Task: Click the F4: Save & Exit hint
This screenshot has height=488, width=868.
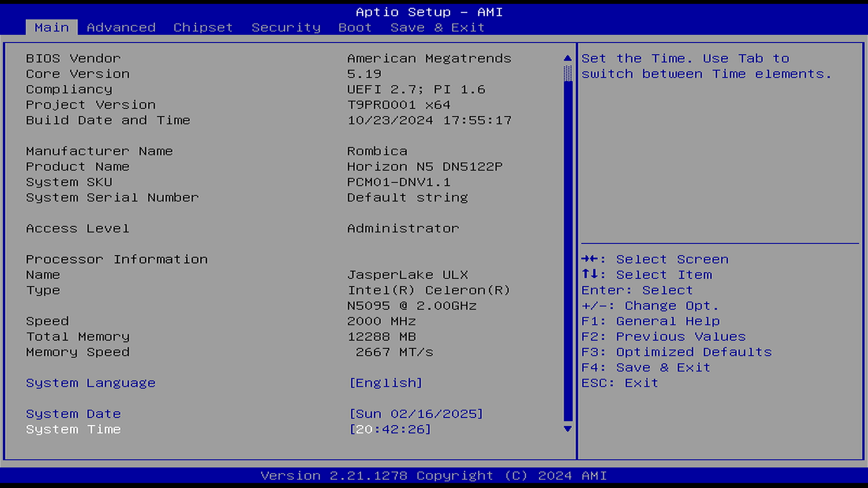Action: pos(646,367)
